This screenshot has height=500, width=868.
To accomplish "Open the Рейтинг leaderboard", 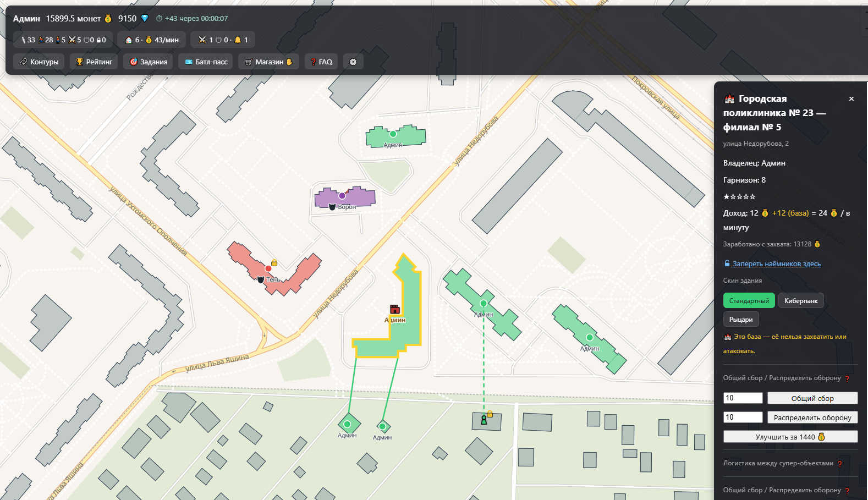I will coord(94,62).
